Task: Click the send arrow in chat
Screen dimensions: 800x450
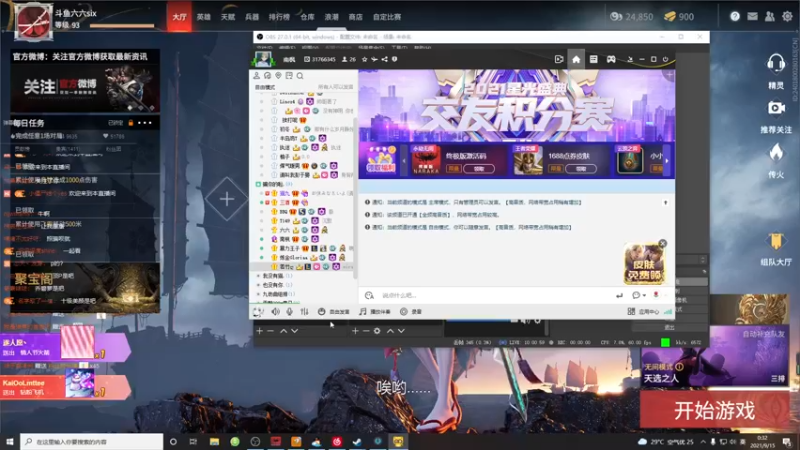Action: [619, 295]
